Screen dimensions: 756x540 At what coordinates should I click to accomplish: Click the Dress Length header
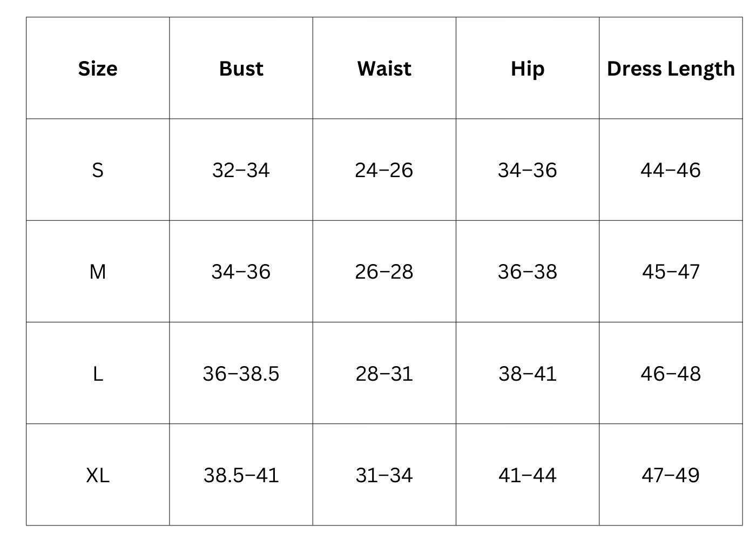[x=671, y=69]
